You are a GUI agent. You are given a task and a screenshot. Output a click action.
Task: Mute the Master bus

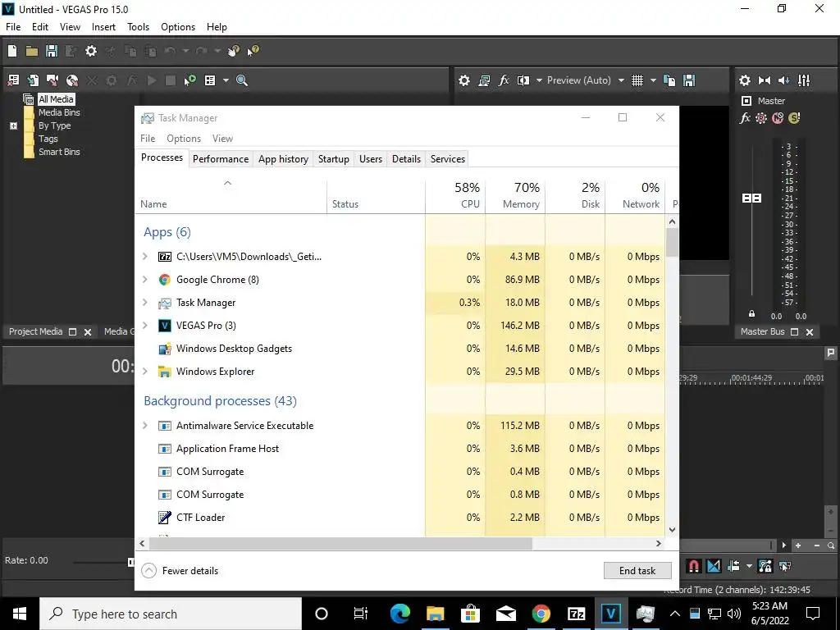tap(778, 118)
